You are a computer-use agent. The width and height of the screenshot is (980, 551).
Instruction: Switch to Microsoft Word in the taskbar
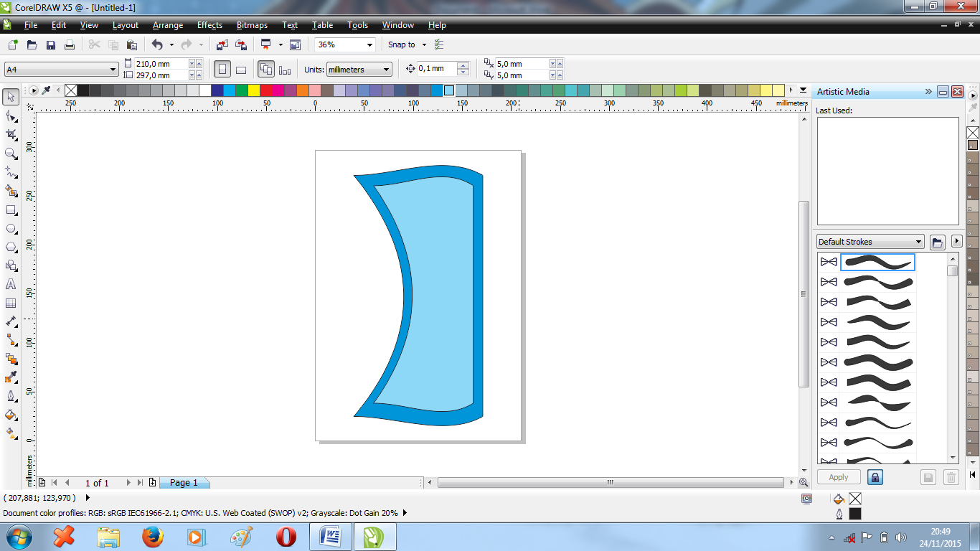click(331, 537)
